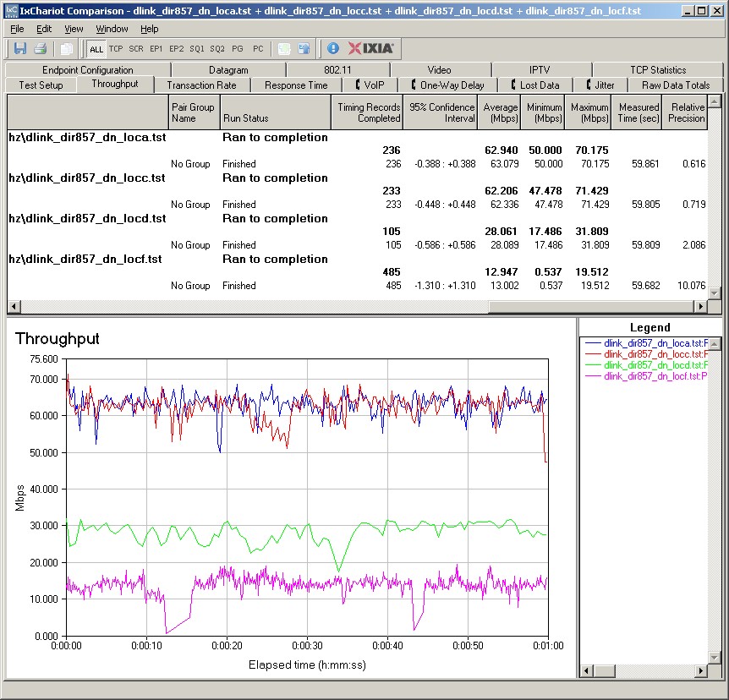Screen dimensions: 729x700
Task: Click the Pair Group Name column header
Action: 194,112
